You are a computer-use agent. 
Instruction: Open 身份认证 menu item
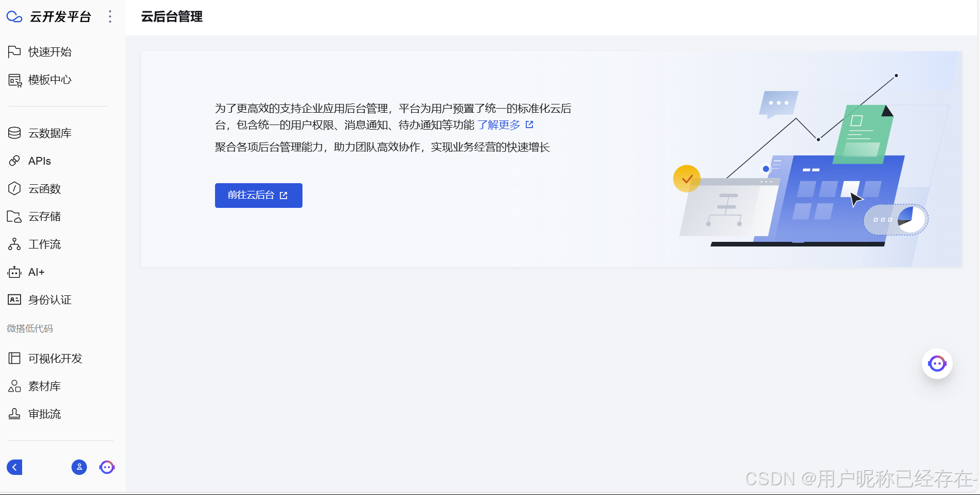[50, 299]
